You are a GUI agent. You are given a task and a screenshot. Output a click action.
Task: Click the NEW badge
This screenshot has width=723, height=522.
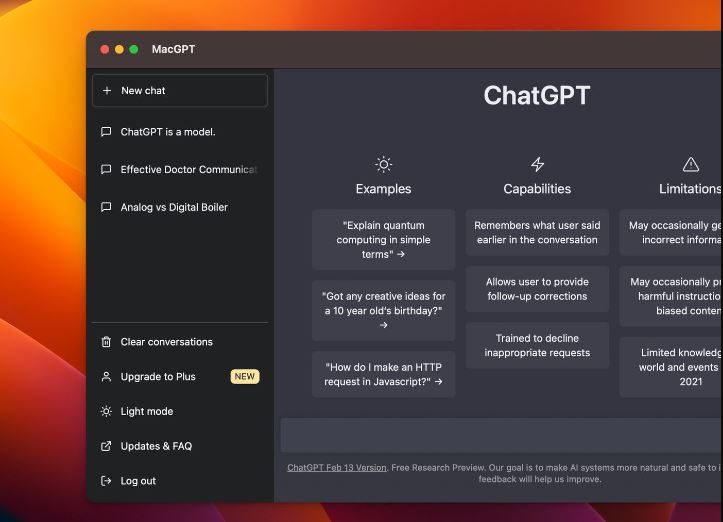(x=245, y=377)
